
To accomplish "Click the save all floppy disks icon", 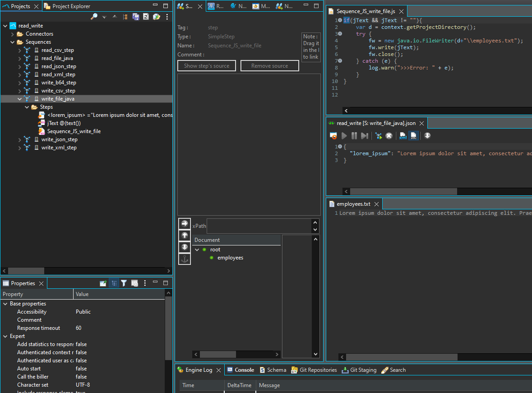I will tap(136, 17).
